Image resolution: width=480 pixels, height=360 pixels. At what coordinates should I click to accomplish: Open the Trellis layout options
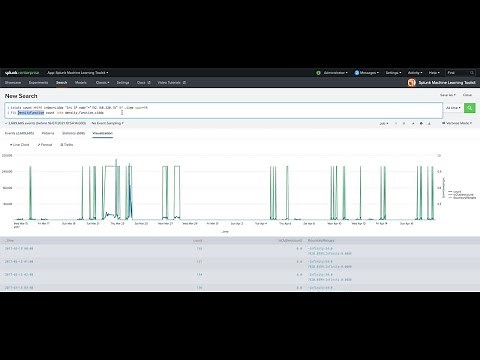tap(67, 145)
